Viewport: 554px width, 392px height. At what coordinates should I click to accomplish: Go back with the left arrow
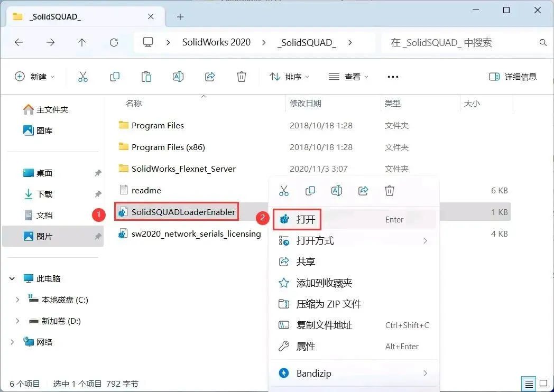coord(19,43)
